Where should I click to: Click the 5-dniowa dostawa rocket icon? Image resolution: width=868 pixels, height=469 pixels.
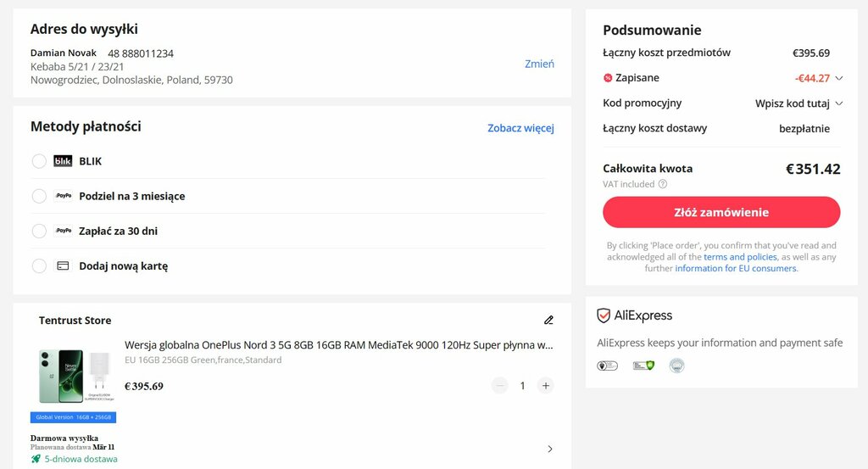point(36,459)
